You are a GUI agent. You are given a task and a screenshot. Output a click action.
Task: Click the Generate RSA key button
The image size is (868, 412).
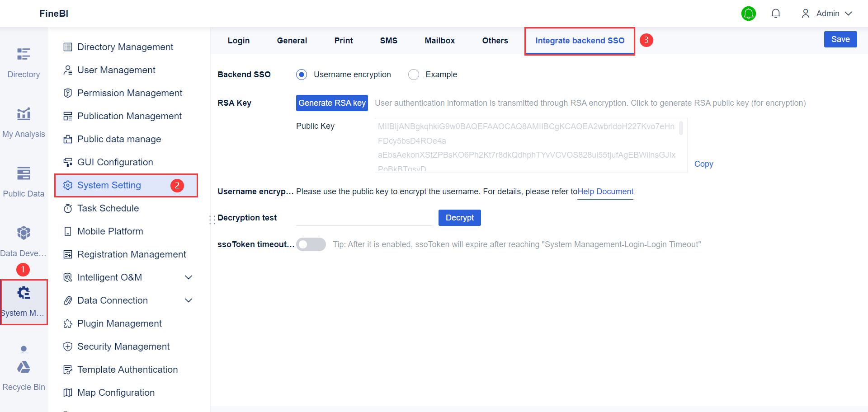332,103
